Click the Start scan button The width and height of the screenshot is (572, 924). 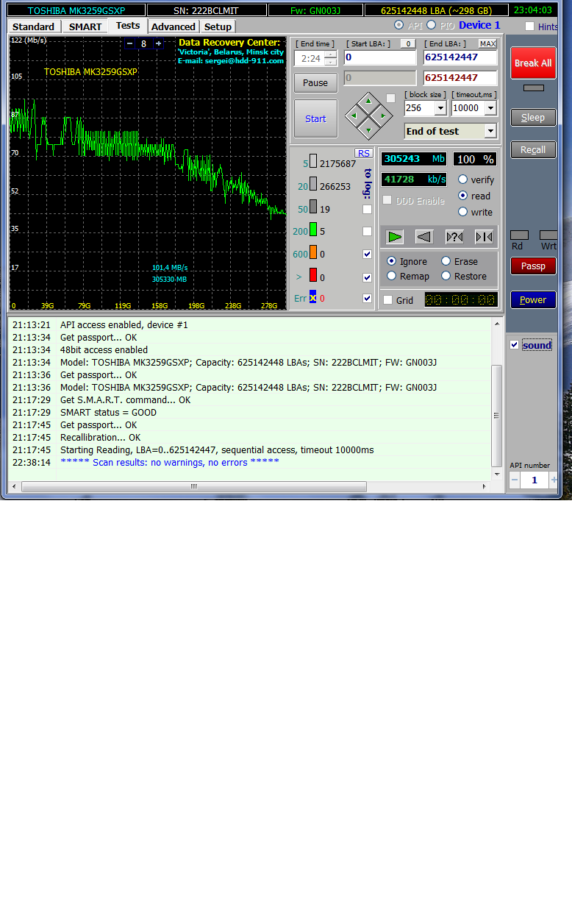pyautogui.click(x=315, y=118)
